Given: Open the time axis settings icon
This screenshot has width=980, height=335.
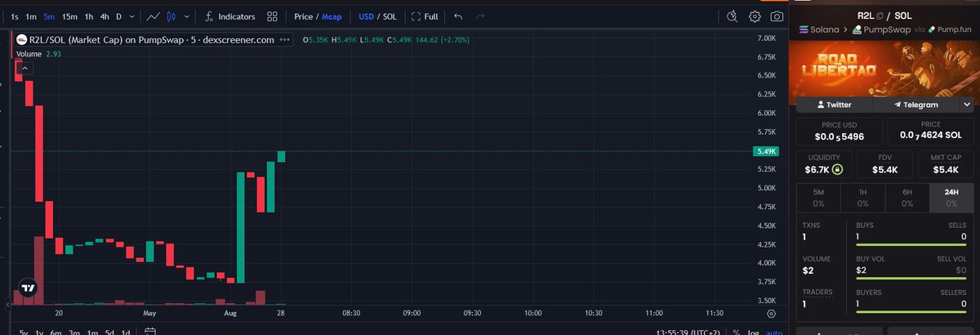Looking at the screenshot, I should point(772,313).
